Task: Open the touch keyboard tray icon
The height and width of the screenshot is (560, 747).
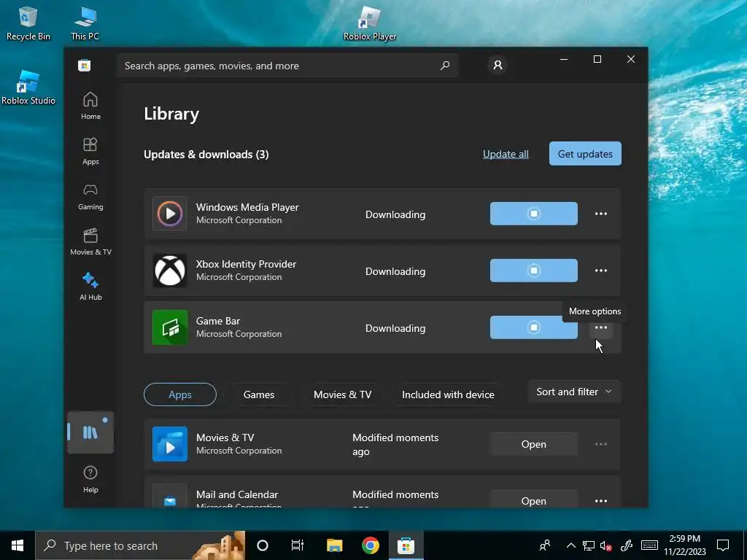Action: [649, 545]
